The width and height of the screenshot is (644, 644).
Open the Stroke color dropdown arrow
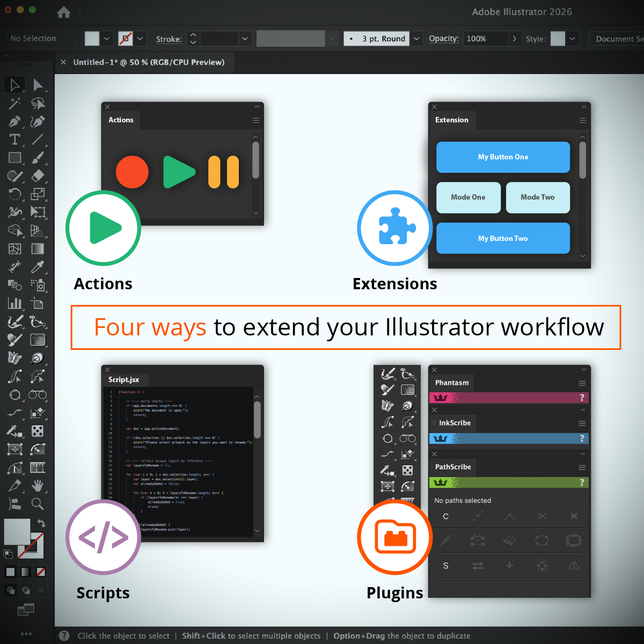(x=140, y=39)
